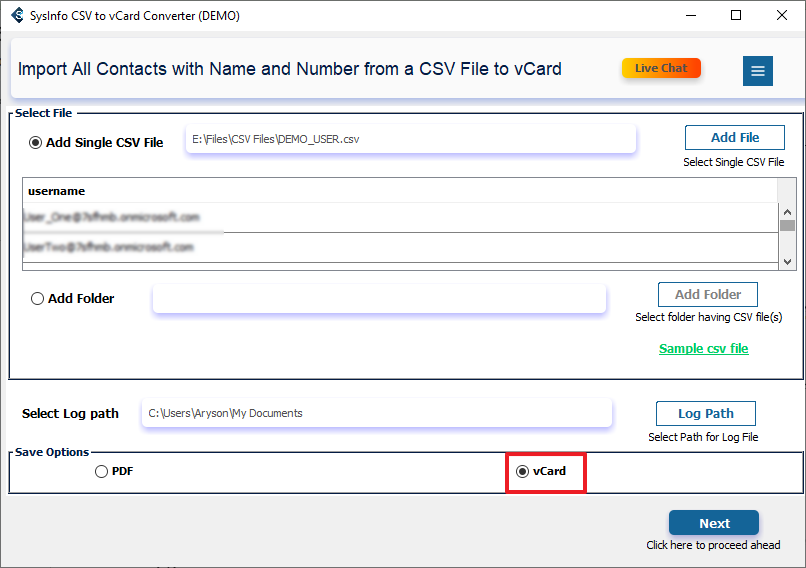Click the scroll down arrow in the preview table

pos(787,262)
